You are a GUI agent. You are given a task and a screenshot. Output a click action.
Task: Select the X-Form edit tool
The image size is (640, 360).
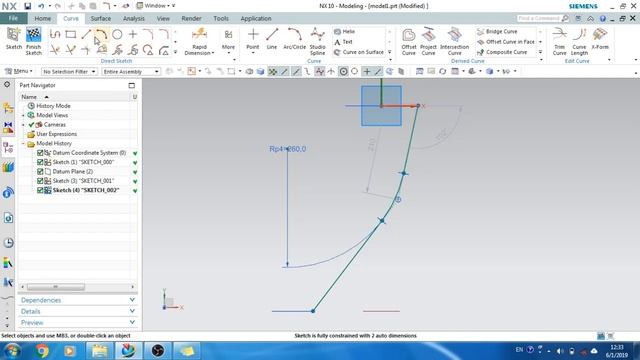[600, 39]
